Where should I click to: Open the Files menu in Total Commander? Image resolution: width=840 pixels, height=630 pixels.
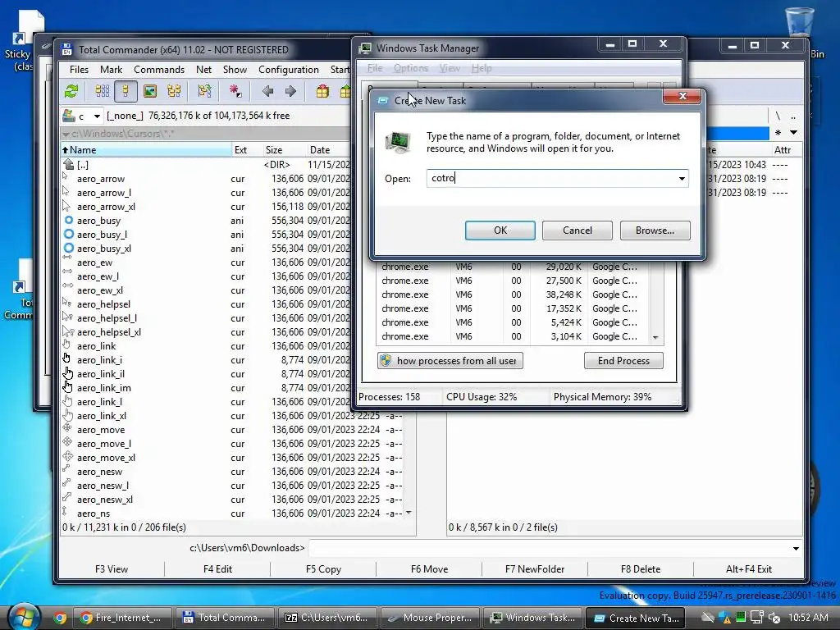(79, 70)
